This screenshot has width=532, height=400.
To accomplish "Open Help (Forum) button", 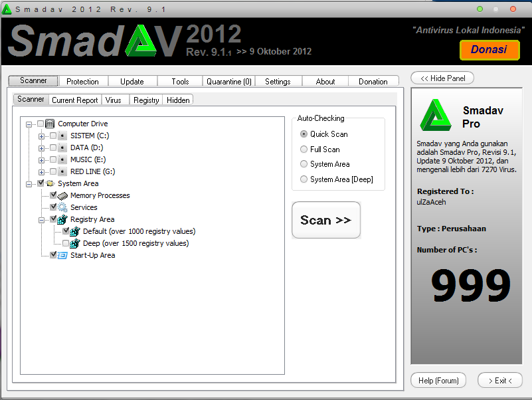I will tap(438, 381).
